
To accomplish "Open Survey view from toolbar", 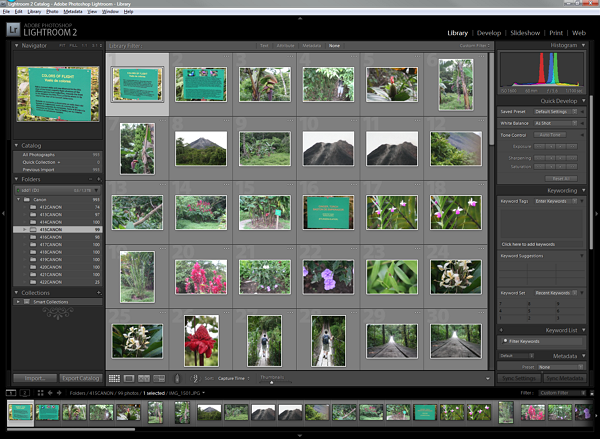I will (x=159, y=378).
